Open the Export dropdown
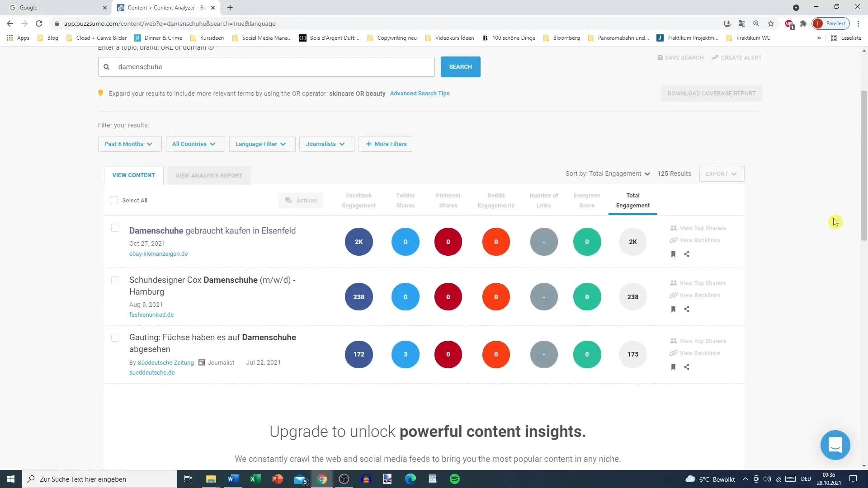The image size is (868, 488). (x=722, y=174)
